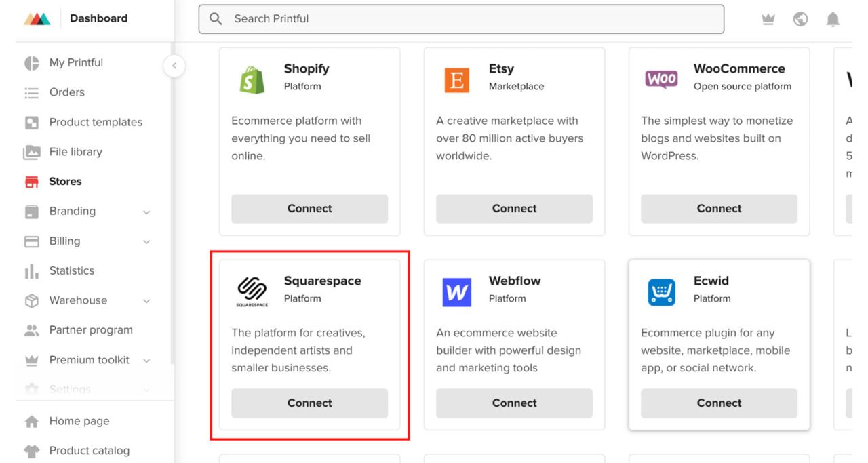Select the Orders list icon
This screenshot has height=463, width=868.
[x=32, y=93]
